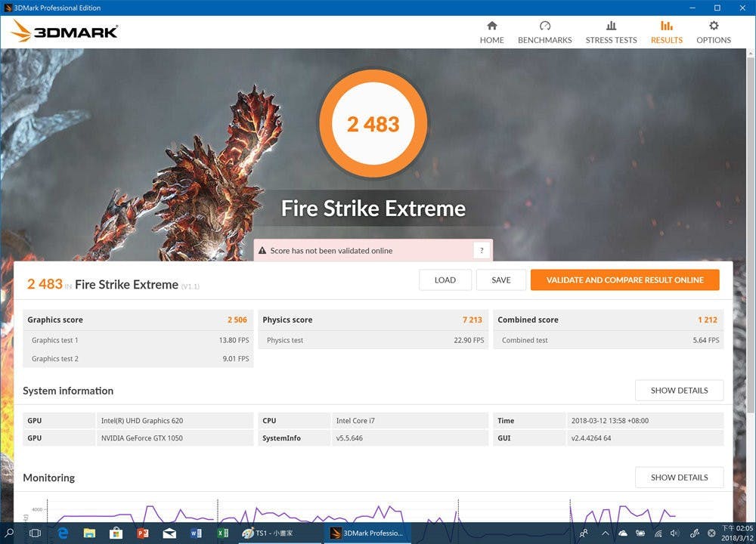Click the 'Graphics score' label
The image size is (756, 544).
(x=55, y=320)
